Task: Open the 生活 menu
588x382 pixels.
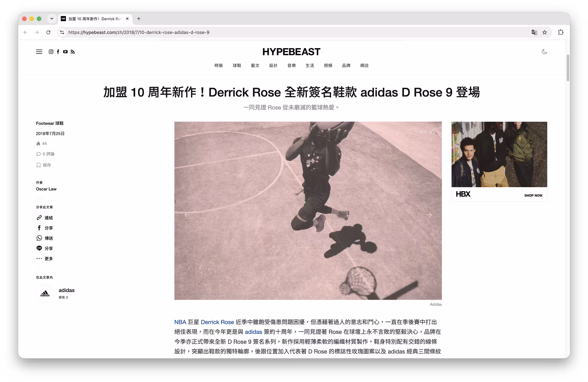Action: click(310, 66)
